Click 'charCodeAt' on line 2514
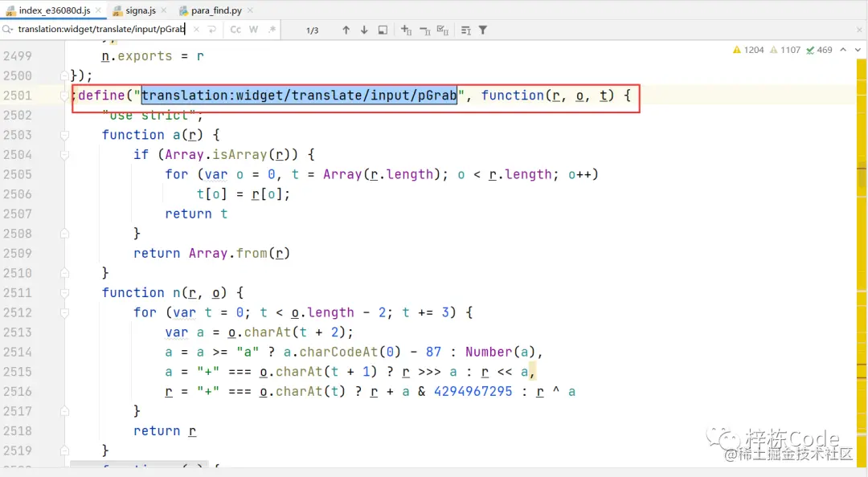Screen dimensions: 868x477 338,352
